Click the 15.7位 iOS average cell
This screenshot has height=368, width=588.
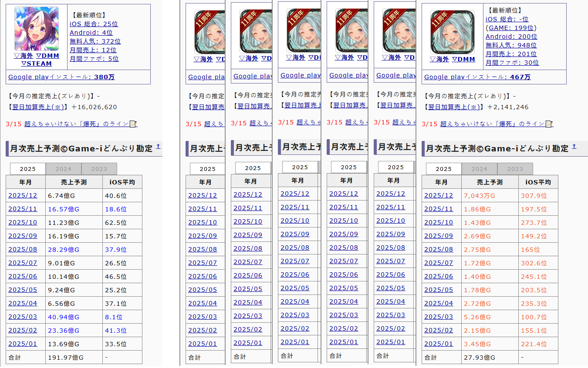[x=122, y=236]
